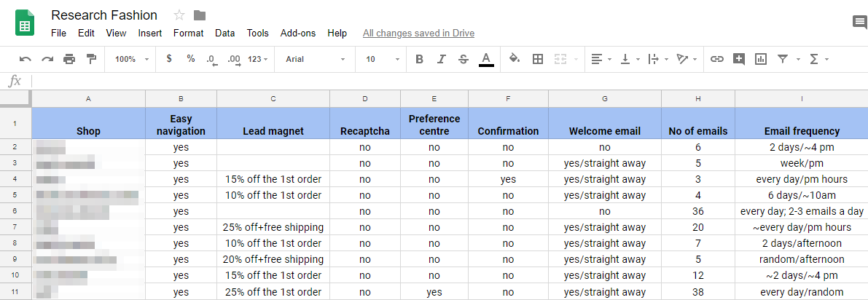
Task: Open the comments speech bubble icon
Action: (x=860, y=23)
